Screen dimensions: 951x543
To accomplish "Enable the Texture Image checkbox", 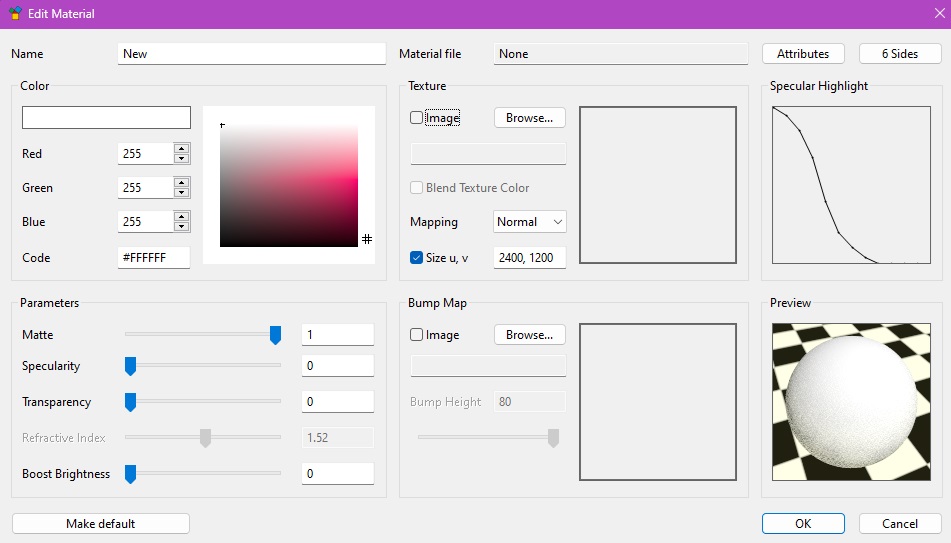I will click(x=416, y=118).
